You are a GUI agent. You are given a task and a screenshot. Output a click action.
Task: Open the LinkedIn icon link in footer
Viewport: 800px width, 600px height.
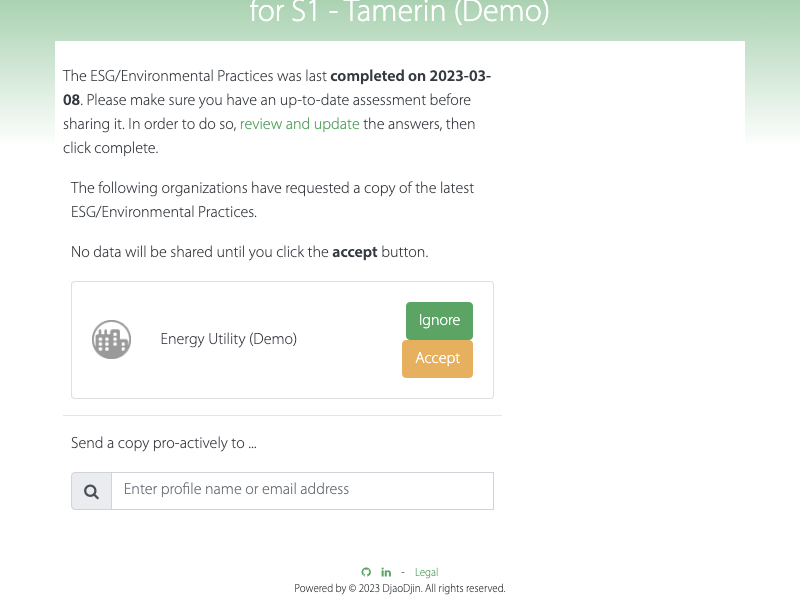(x=386, y=572)
